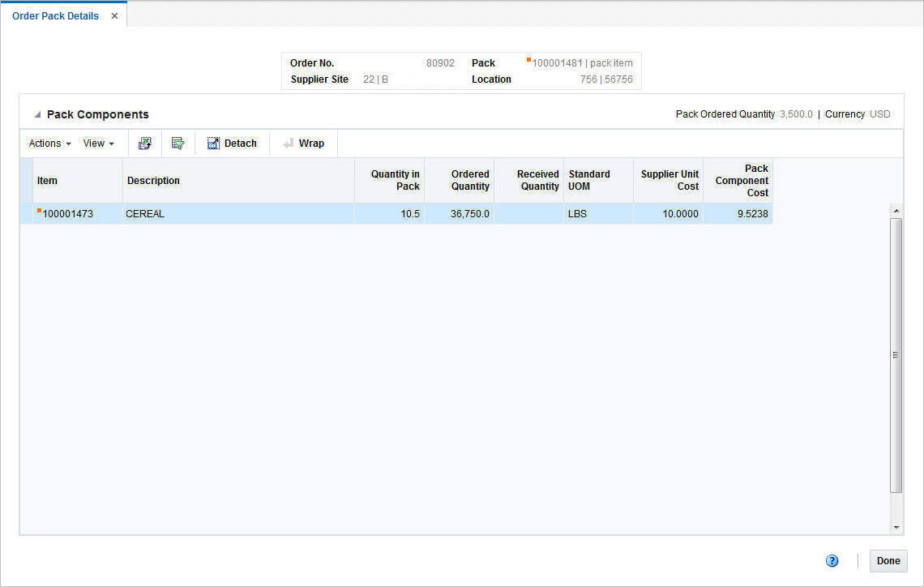Click the pack value 100001481 | pack item
924x587 pixels.
pos(582,63)
